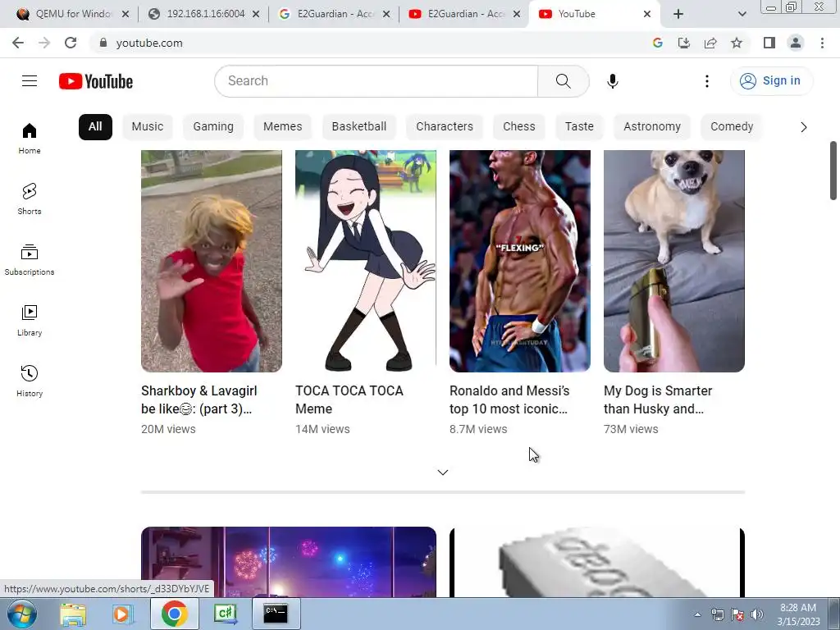Select the Memes filter chip
Viewport: 840px width, 630px height.
282,127
